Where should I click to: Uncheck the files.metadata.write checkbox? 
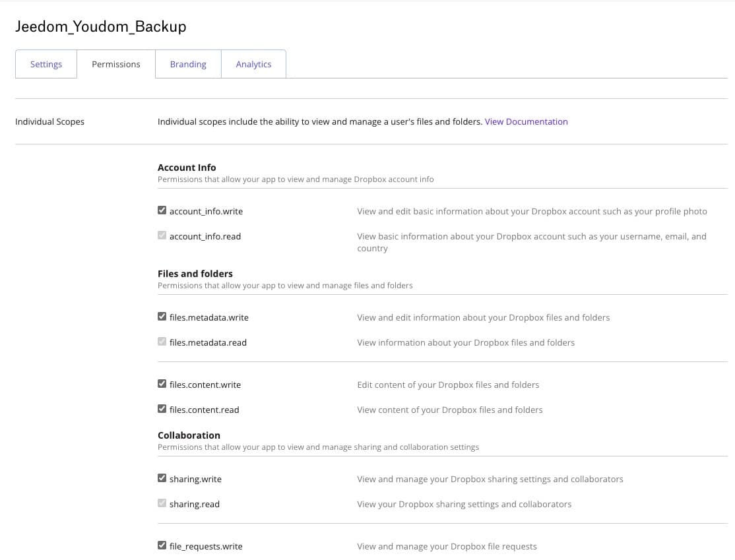[162, 317]
